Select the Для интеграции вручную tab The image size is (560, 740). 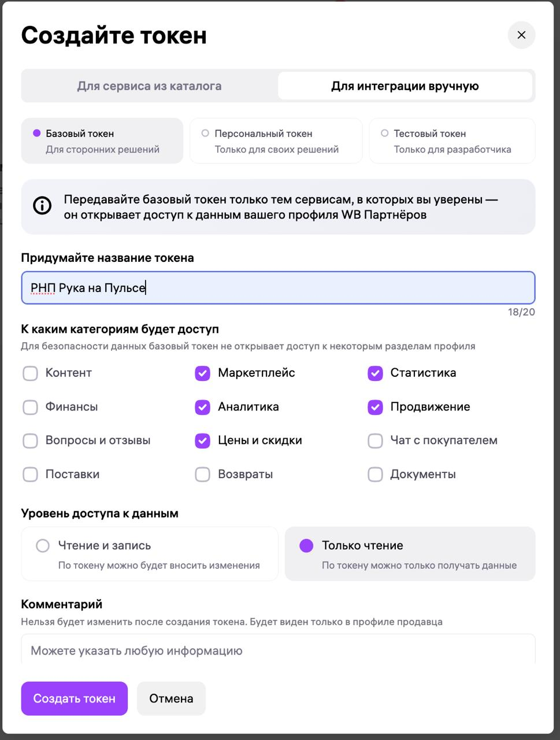[x=405, y=86]
